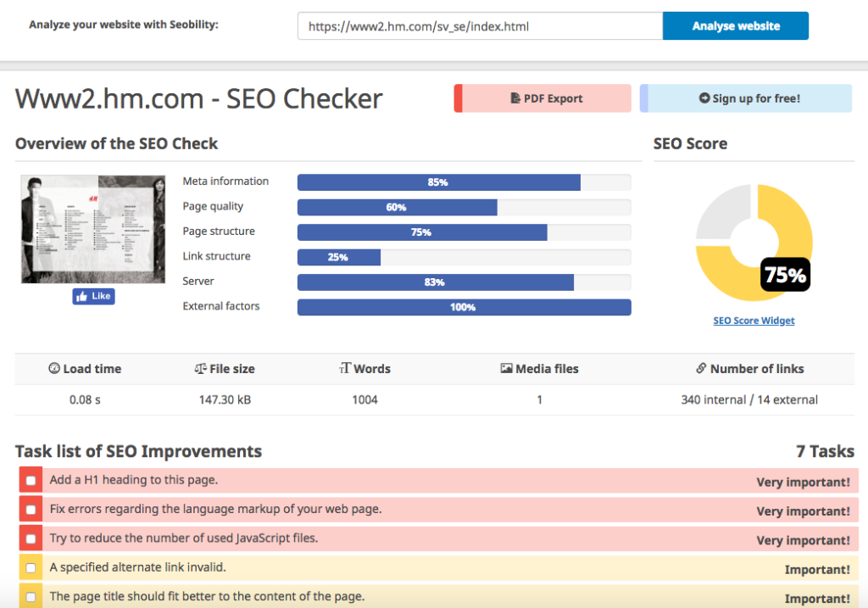
Task: Click the Link structure 25% progress bar
Action: tap(464, 257)
